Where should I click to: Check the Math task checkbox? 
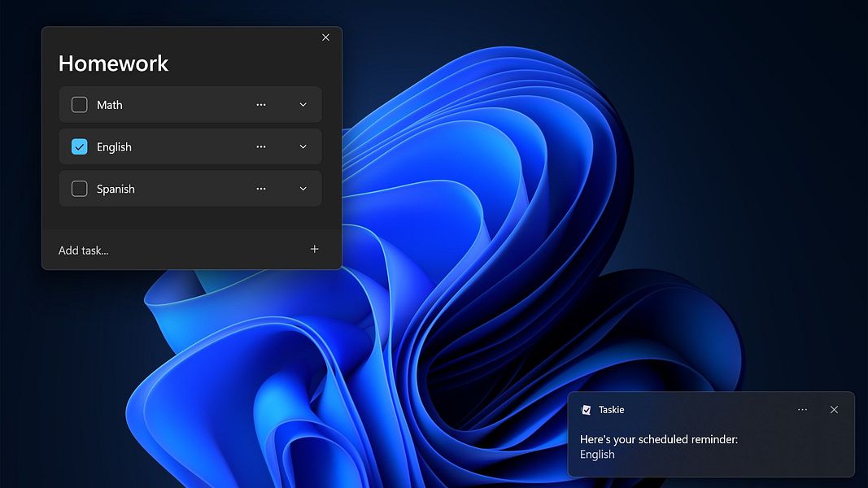(x=79, y=105)
